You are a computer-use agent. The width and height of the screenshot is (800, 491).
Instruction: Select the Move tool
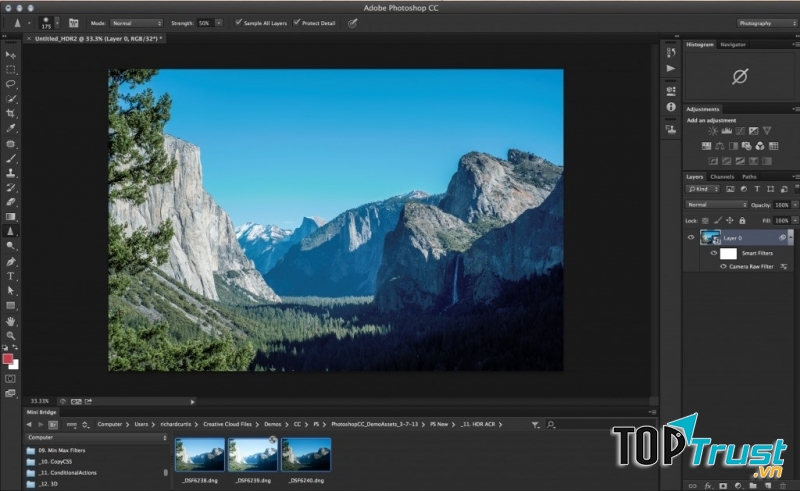tap(10, 55)
